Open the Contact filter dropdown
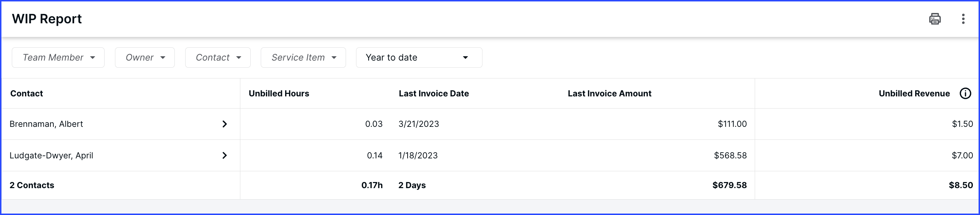The width and height of the screenshot is (980, 215). pos(218,57)
